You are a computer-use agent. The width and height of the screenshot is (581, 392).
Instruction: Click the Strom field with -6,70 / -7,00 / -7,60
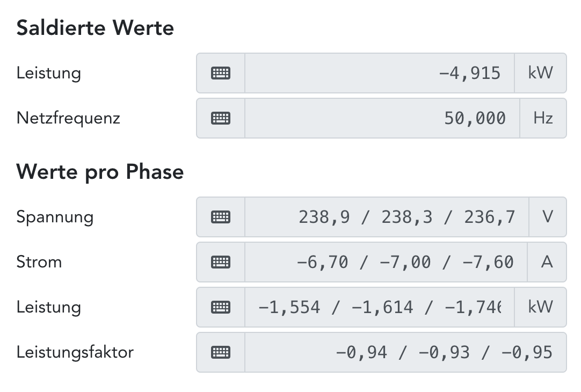pyautogui.click(x=386, y=262)
